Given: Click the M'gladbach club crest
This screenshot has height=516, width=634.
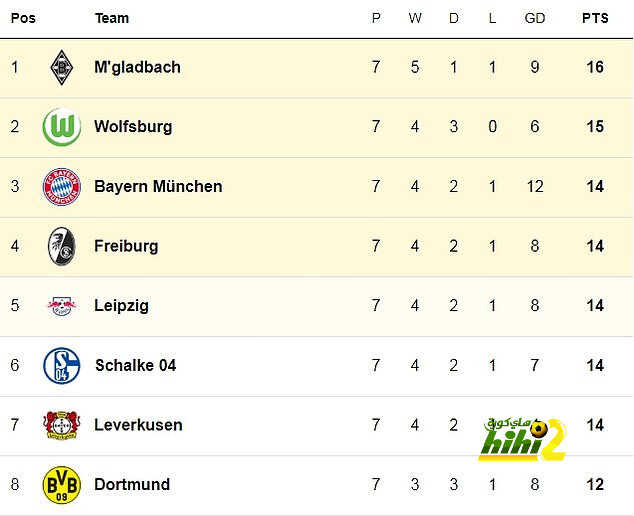Looking at the screenshot, I should point(61,67).
